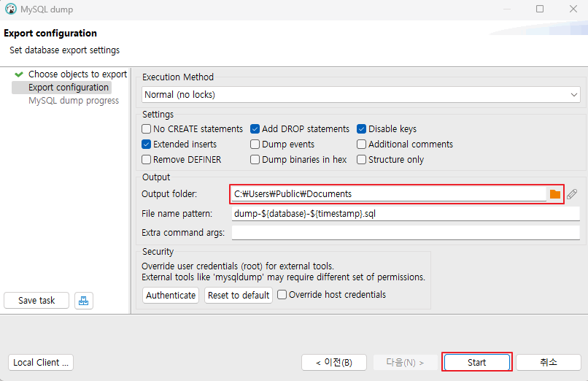This screenshot has width=588, height=381.
Task: Click the DBeaver icon in title bar
Action: [10, 9]
